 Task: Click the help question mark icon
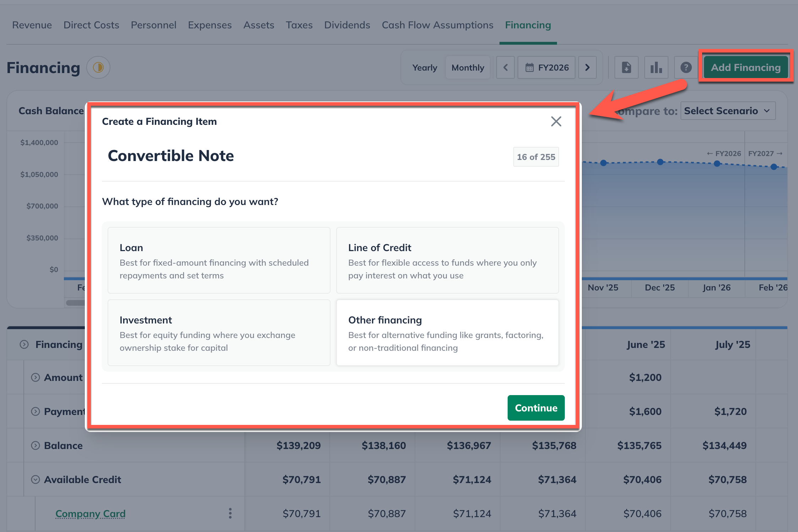click(x=686, y=67)
